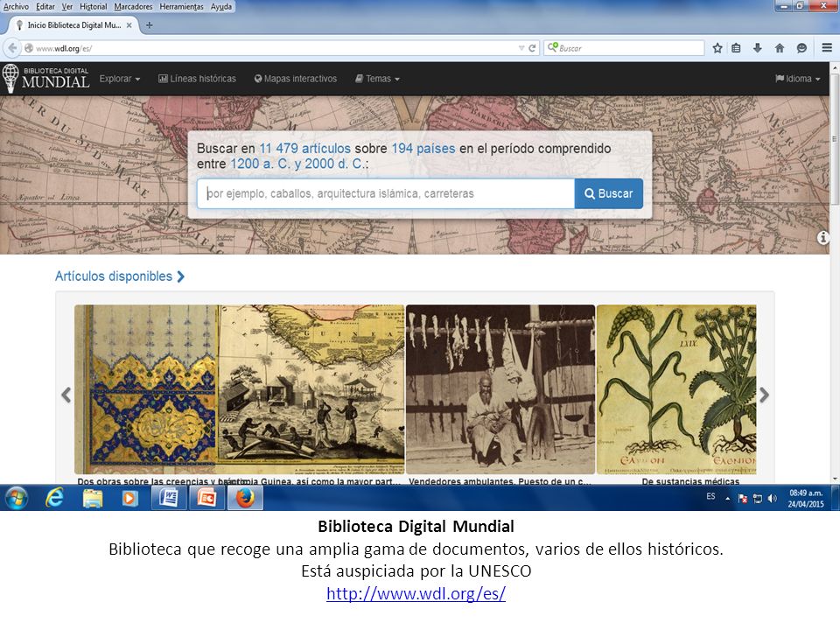Open search engine selector in search box
This screenshot has width=840, height=630.
[x=552, y=47]
